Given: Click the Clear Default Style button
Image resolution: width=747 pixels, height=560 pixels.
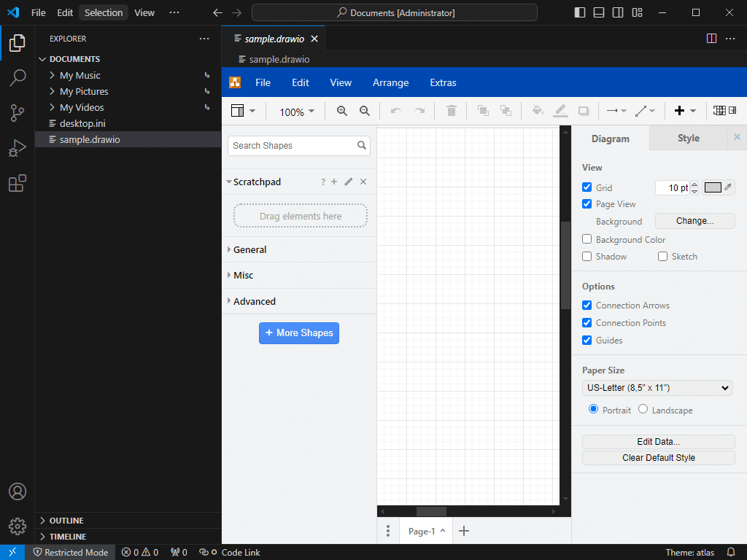Looking at the screenshot, I should tap(659, 458).
